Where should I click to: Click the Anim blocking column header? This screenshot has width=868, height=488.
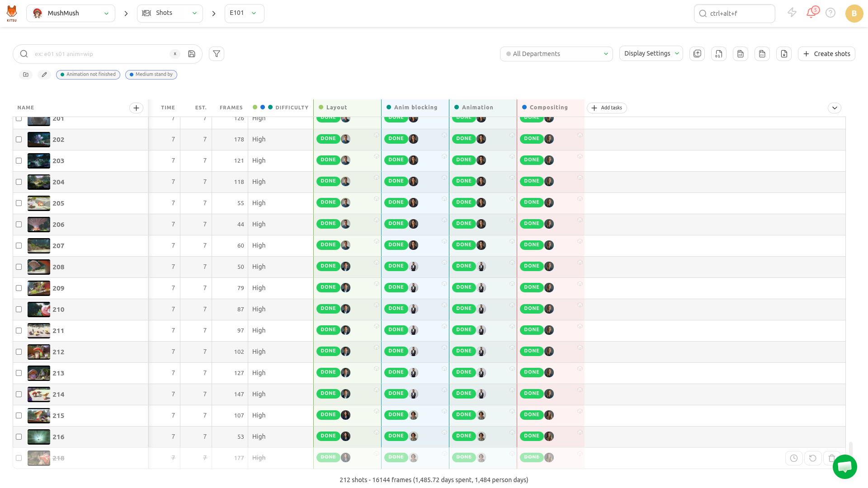[x=415, y=108]
